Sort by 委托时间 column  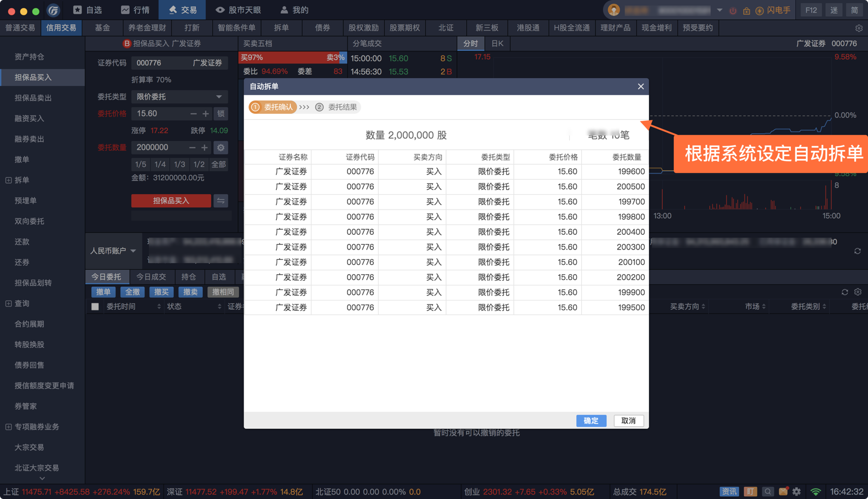(x=133, y=306)
